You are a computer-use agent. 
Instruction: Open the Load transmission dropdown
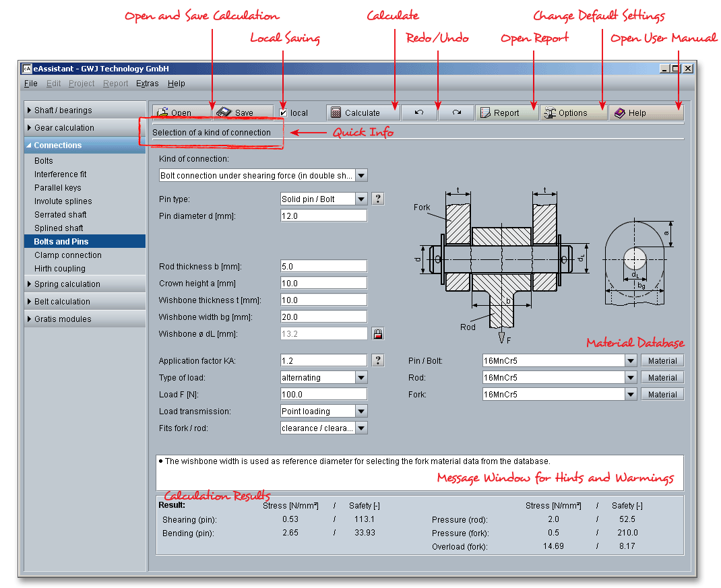pos(361,412)
